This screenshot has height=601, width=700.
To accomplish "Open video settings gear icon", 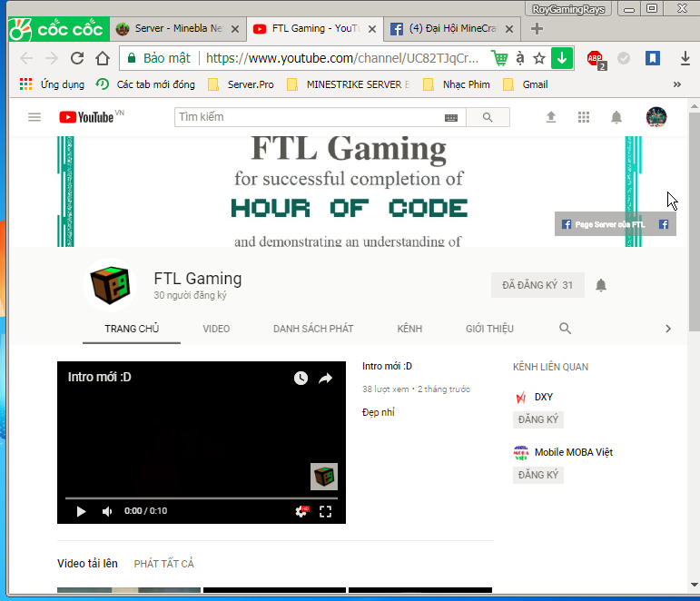I will [x=301, y=511].
